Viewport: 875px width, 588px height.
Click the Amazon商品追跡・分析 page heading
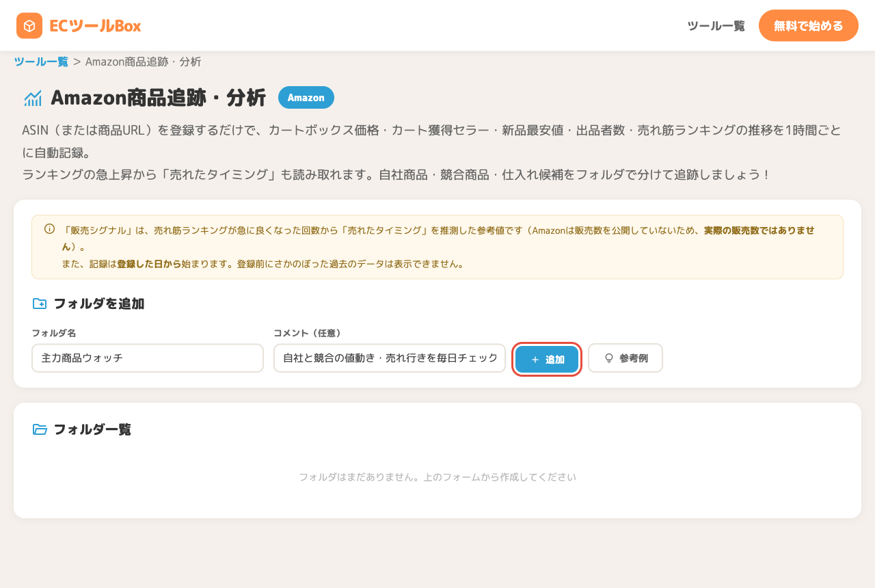(158, 98)
